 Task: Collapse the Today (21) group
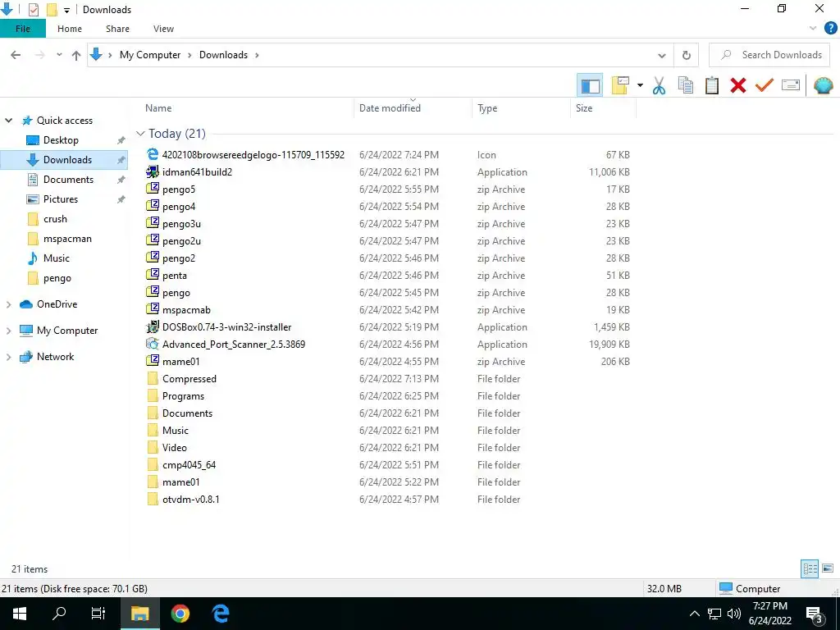[x=140, y=134]
